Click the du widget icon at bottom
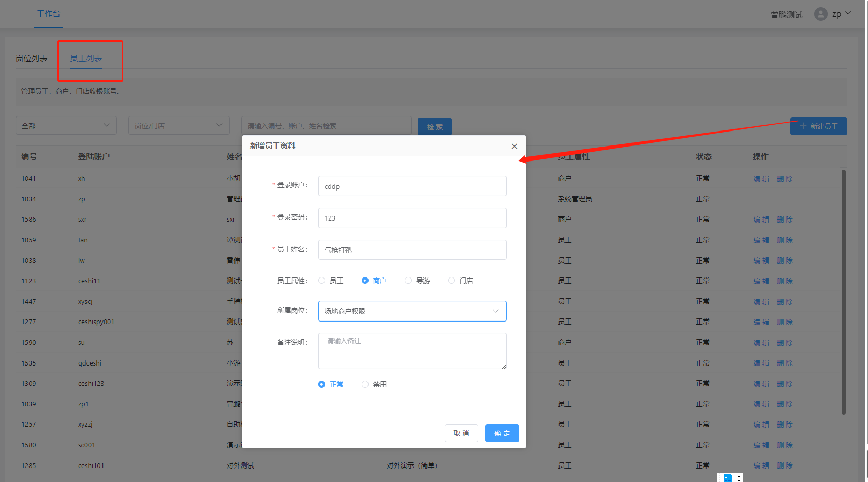This screenshot has height=482, width=868. 727,478
